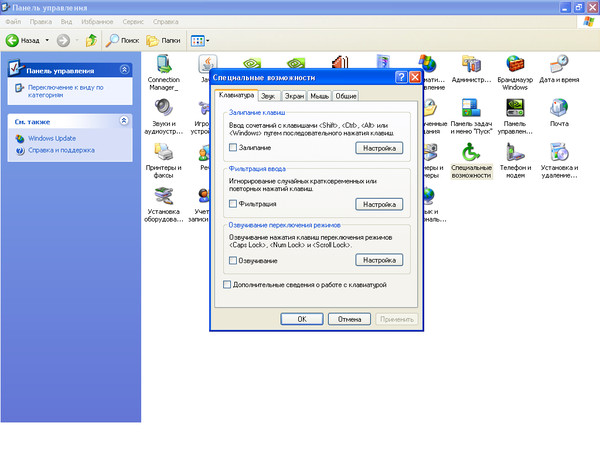Open the second NVIDIA icon behind the dialog
600x450 pixels.
click(x=296, y=63)
